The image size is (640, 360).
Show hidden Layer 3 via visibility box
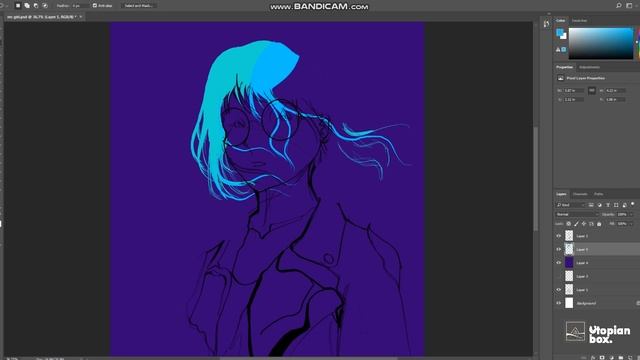coord(559,276)
